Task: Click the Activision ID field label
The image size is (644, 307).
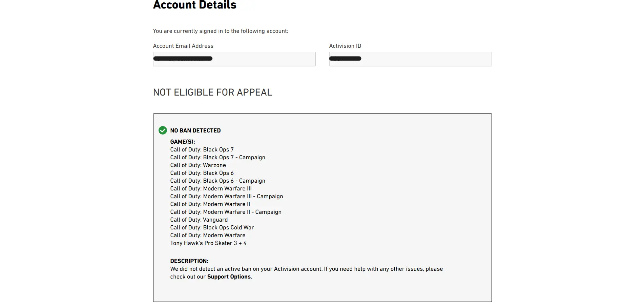Action: point(345,46)
